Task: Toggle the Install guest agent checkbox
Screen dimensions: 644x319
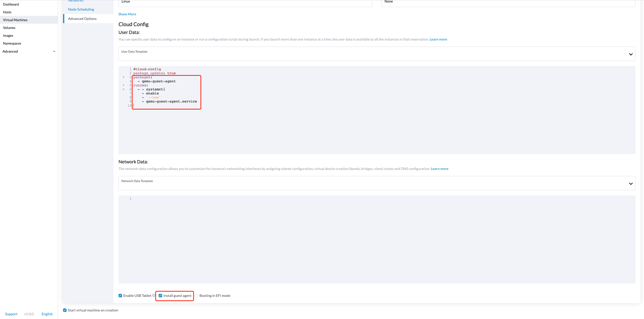Action: click(x=161, y=295)
